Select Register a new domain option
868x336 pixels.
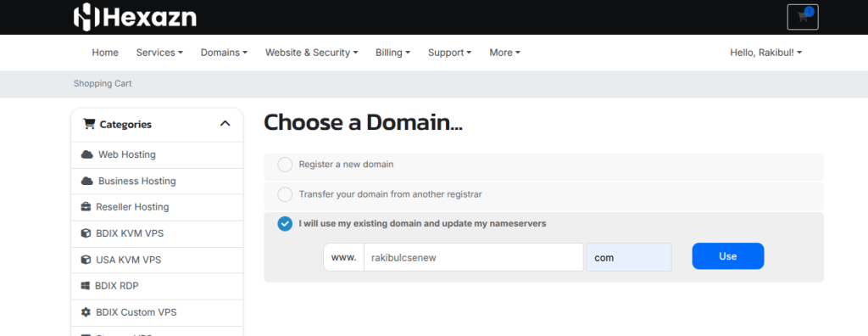(285, 165)
